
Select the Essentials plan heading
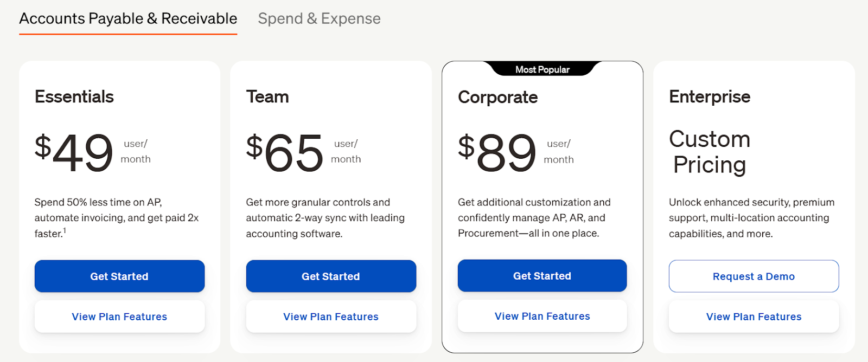coord(74,97)
